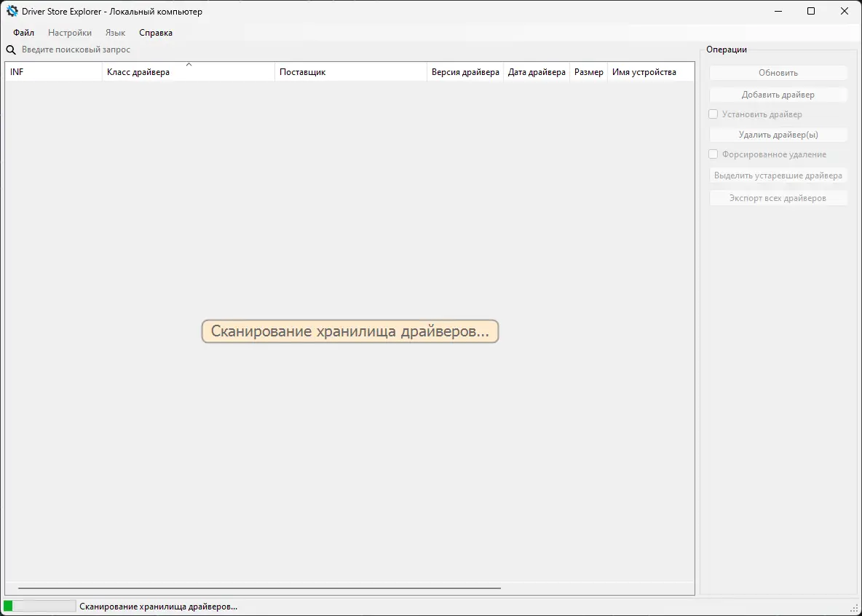
Task: Click Экспорт всех драйверов
Action: (778, 197)
